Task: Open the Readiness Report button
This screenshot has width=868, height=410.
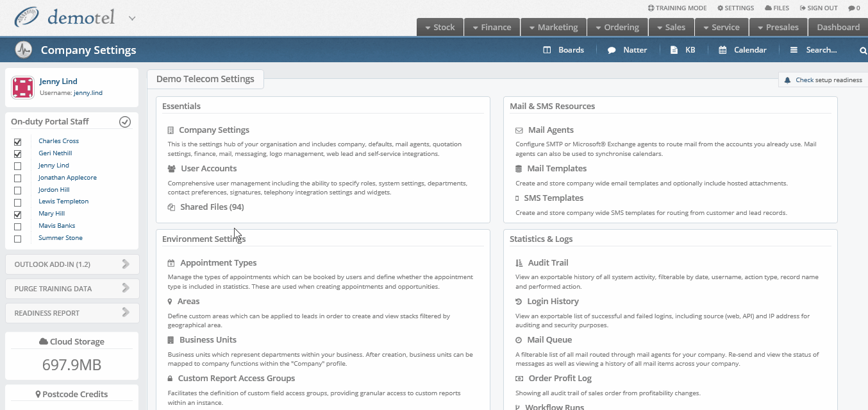Action: point(72,313)
